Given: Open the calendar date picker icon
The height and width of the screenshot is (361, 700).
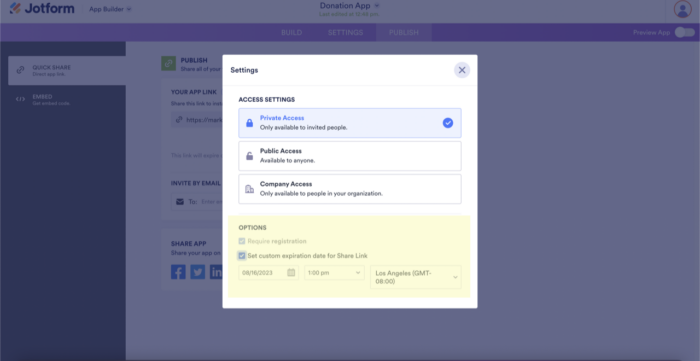Looking at the screenshot, I should click(x=291, y=272).
